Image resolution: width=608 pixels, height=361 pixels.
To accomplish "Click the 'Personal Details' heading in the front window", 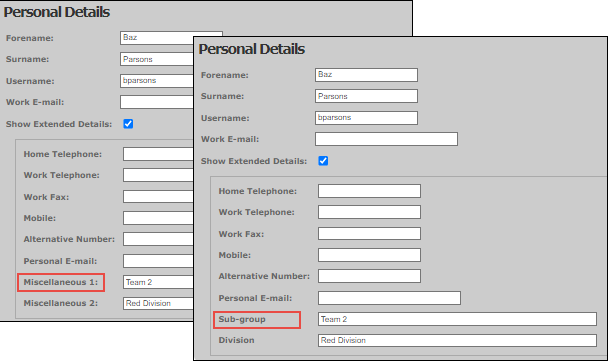I will tap(252, 49).
